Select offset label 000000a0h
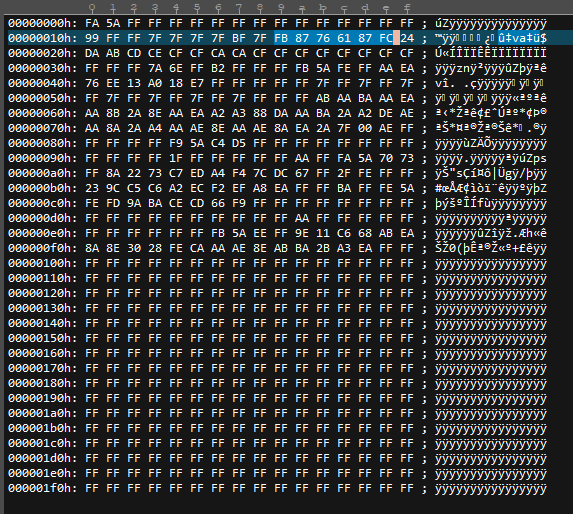573x514 pixels. [43, 173]
